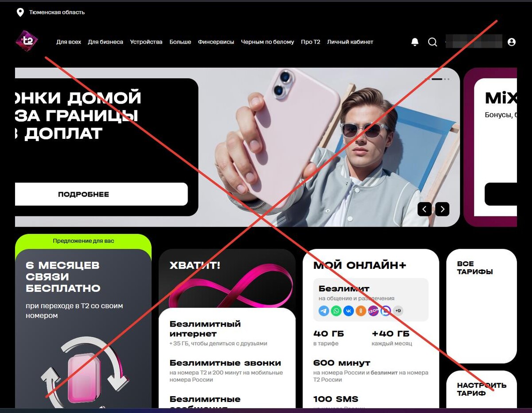
Task: Select the Telegram icon in Безлимит
Action: click(324, 311)
